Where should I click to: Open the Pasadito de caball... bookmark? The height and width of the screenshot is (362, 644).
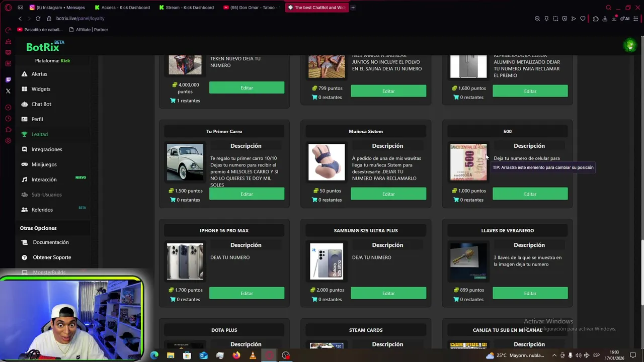40,30
